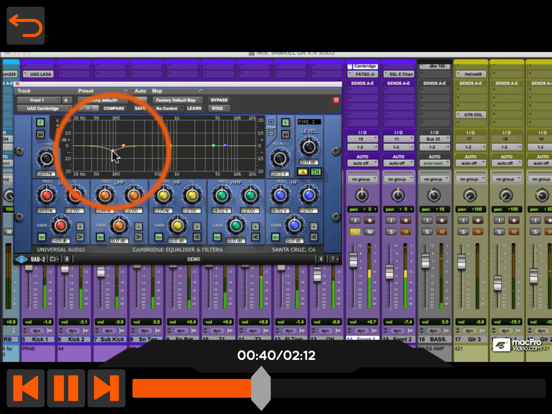
Task: Toggle the yellow A setting button
Action: (x=302, y=172)
